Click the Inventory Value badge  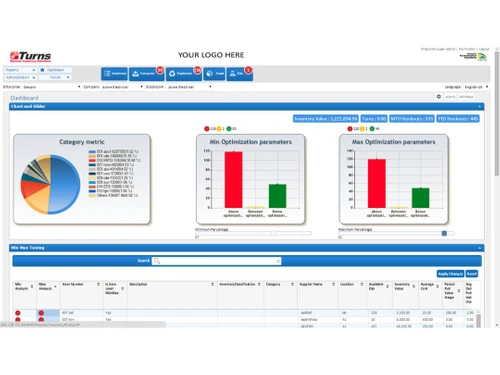(326, 119)
